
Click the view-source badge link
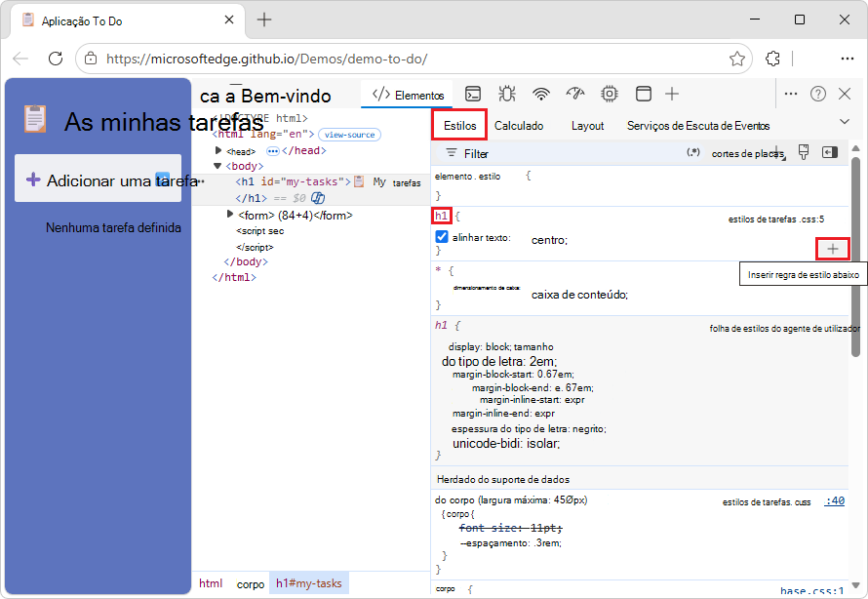coord(349,135)
